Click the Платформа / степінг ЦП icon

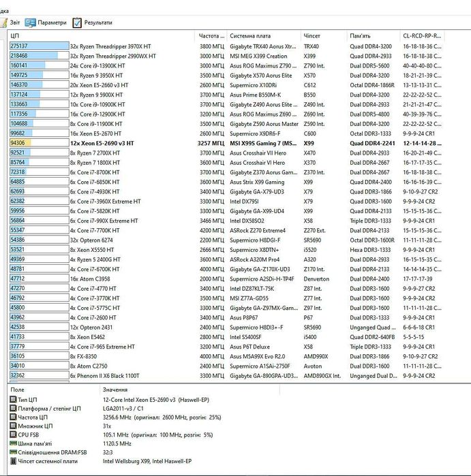click(x=13, y=409)
